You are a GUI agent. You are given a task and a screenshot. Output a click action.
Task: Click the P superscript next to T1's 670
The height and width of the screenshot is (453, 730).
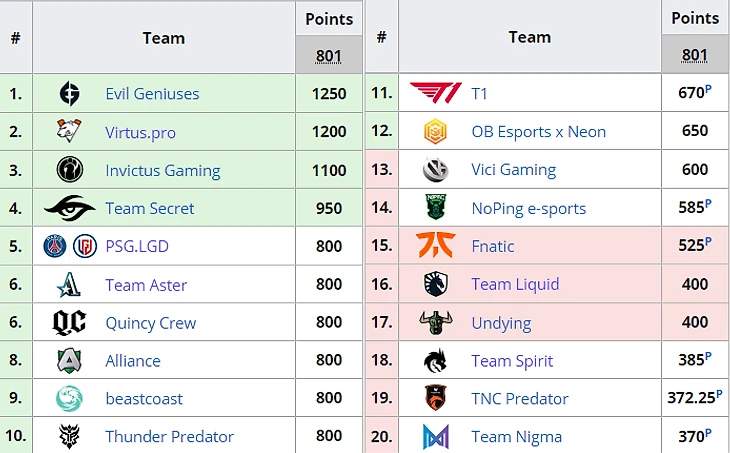coord(709,89)
